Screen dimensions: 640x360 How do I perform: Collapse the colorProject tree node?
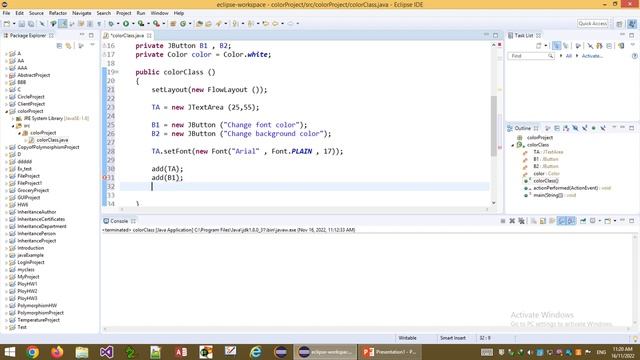coord(7,111)
